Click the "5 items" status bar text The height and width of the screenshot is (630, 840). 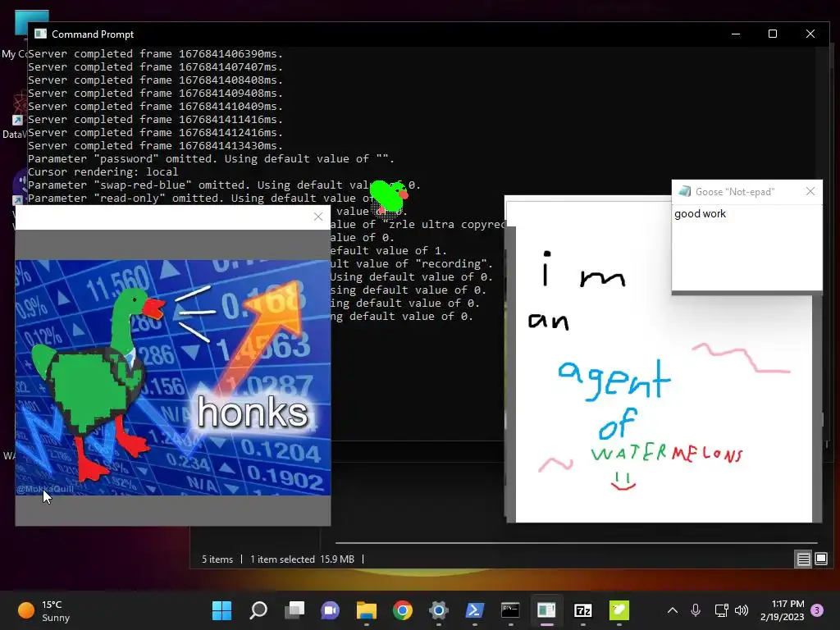[217, 559]
